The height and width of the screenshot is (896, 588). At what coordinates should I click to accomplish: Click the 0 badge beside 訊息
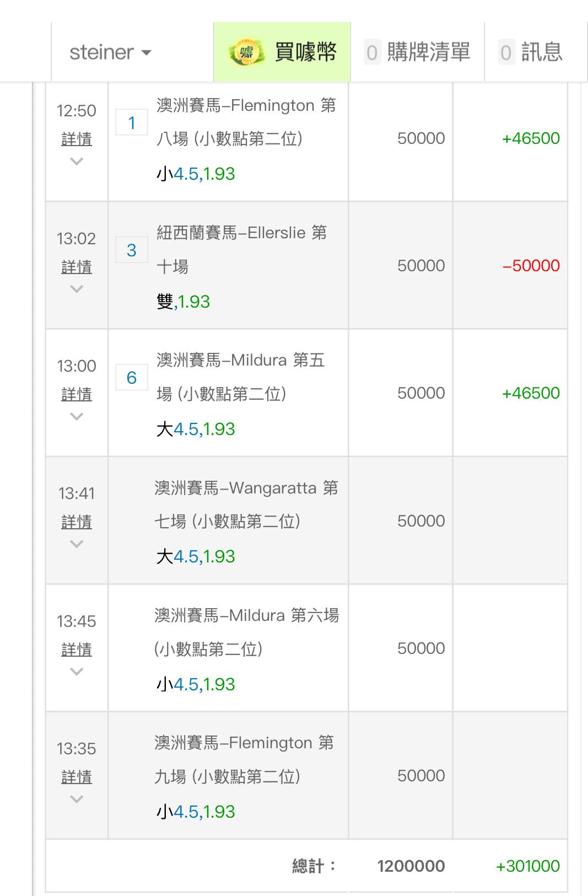[x=506, y=53]
